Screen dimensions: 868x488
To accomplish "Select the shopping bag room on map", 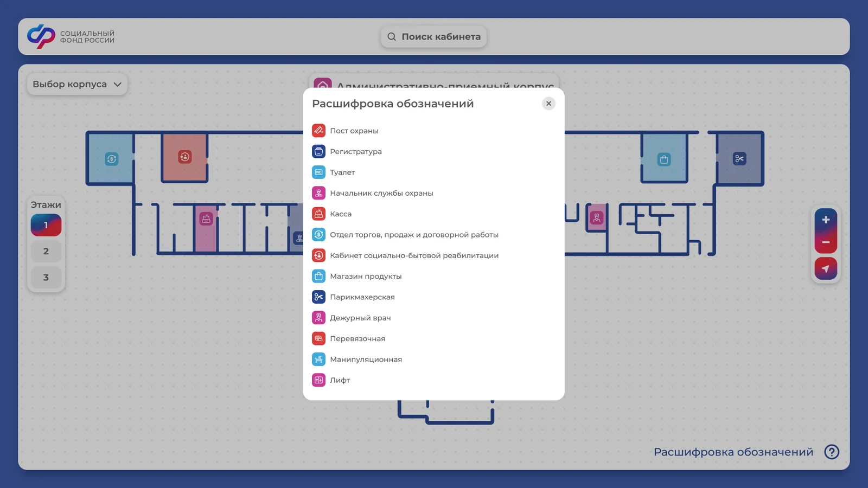I will (x=664, y=159).
